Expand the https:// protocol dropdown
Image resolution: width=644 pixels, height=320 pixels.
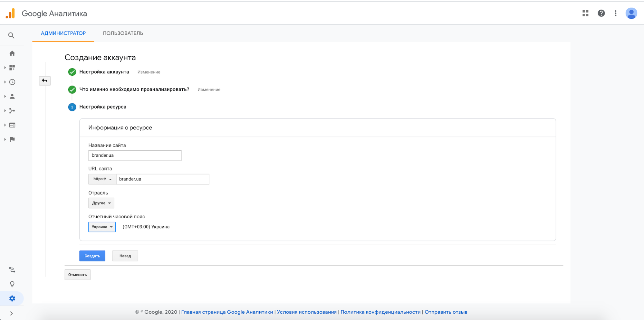point(102,179)
